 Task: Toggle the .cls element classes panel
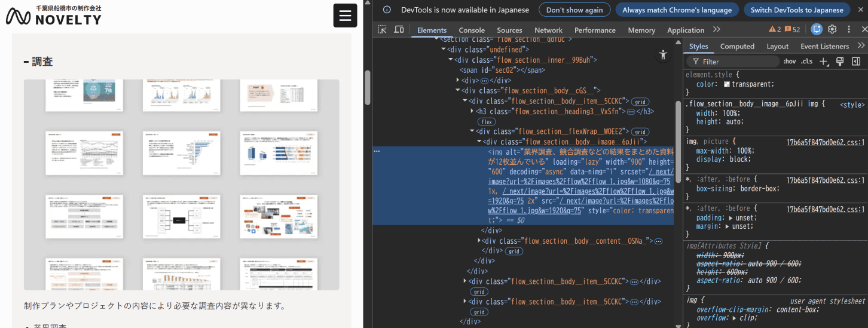806,62
